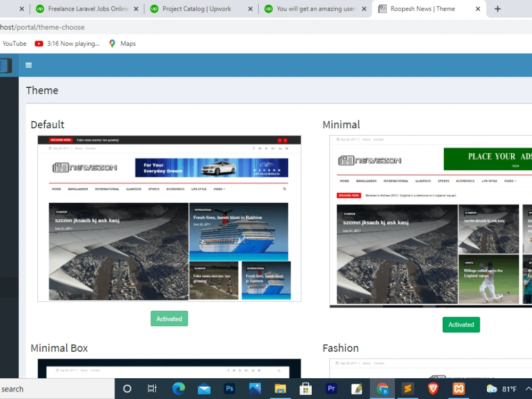Open Task View in the taskbar

coord(152,389)
